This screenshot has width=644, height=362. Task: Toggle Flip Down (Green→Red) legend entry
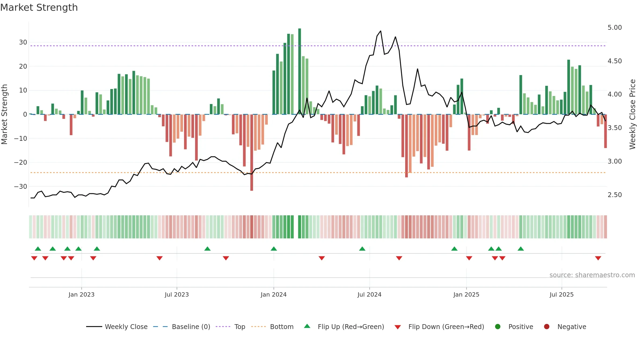click(x=439, y=327)
